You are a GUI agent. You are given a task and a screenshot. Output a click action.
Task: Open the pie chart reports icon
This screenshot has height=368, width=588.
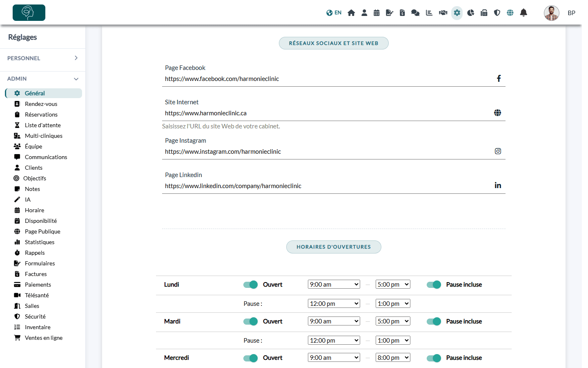pos(471,13)
